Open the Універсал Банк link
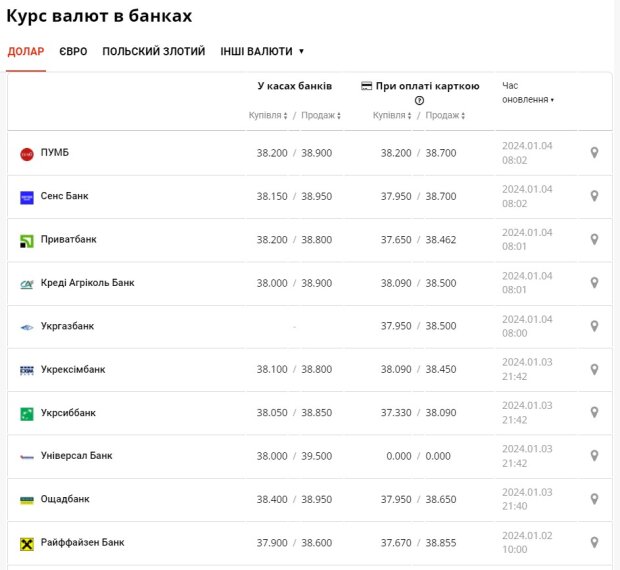620x570 pixels. tap(76, 456)
